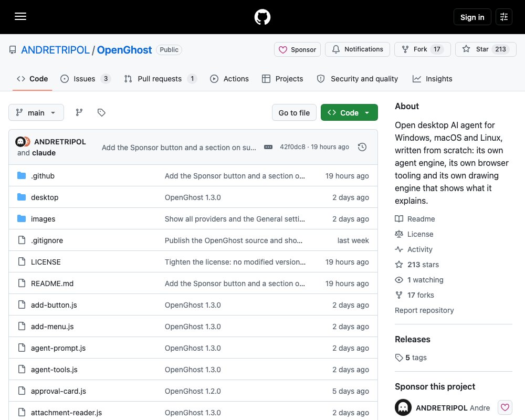Star the OpenGhost repository
The image size is (525, 420).
click(486, 49)
